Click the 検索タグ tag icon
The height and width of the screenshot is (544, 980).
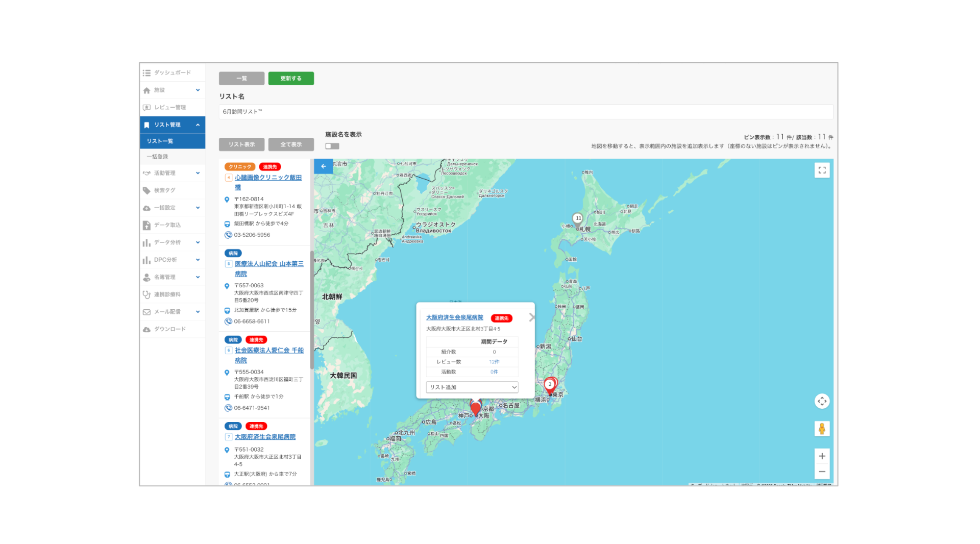(146, 190)
